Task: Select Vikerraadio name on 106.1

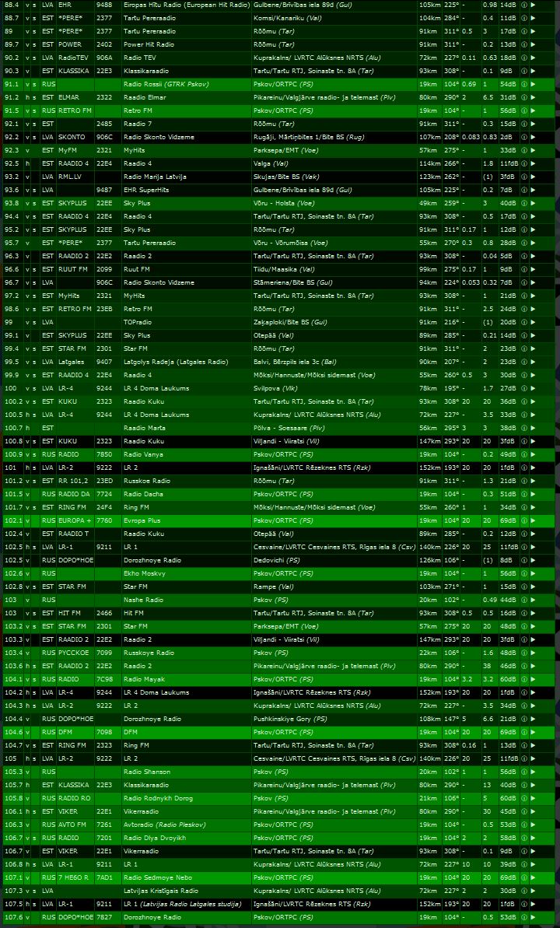Action: [141, 811]
